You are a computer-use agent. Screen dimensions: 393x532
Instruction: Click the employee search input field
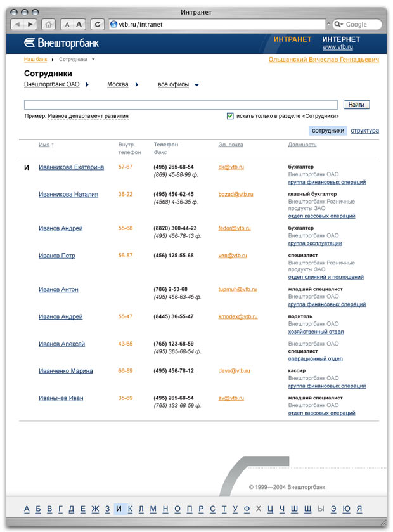181,105
